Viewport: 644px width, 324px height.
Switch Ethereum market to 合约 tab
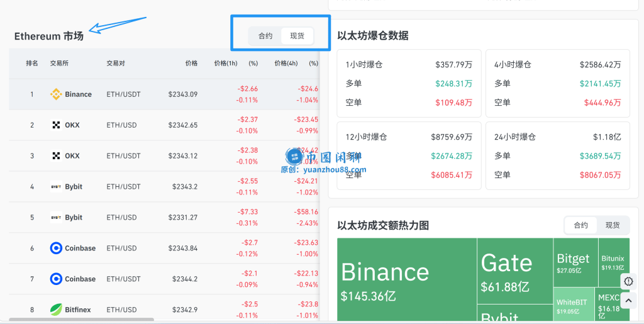point(265,36)
